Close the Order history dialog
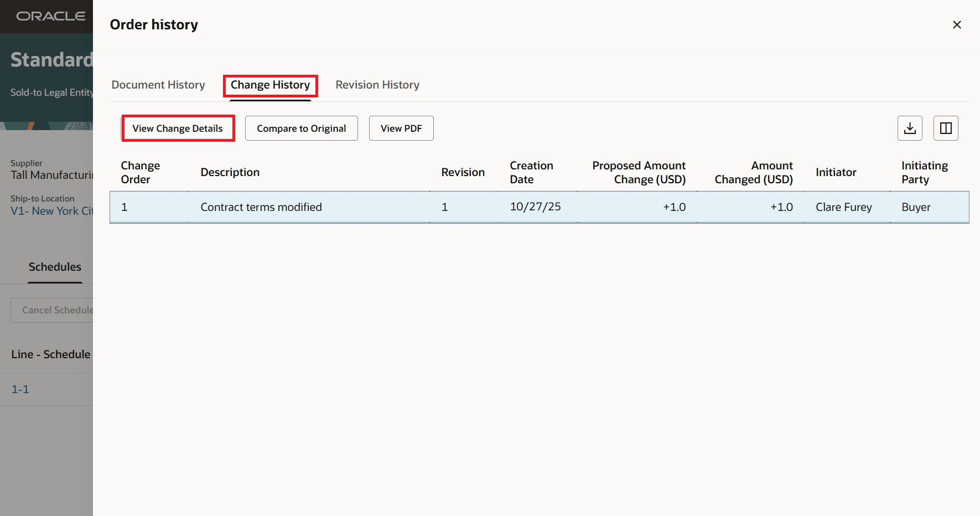 click(956, 24)
